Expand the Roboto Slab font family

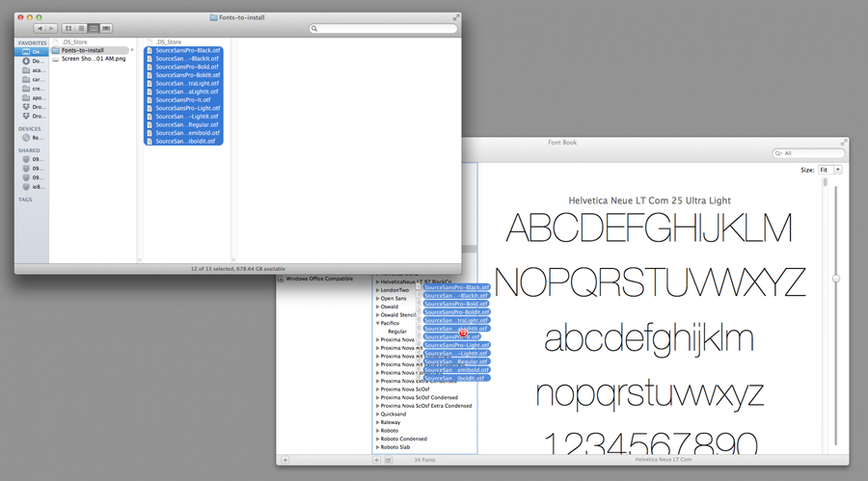point(378,447)
